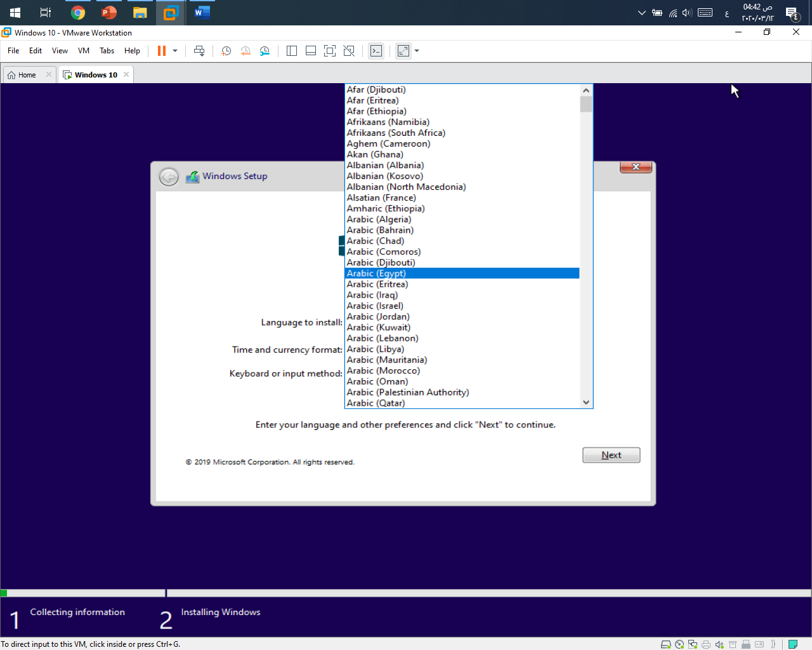Toggle the thumbnail bar icon in toolbar

(311, 51)
